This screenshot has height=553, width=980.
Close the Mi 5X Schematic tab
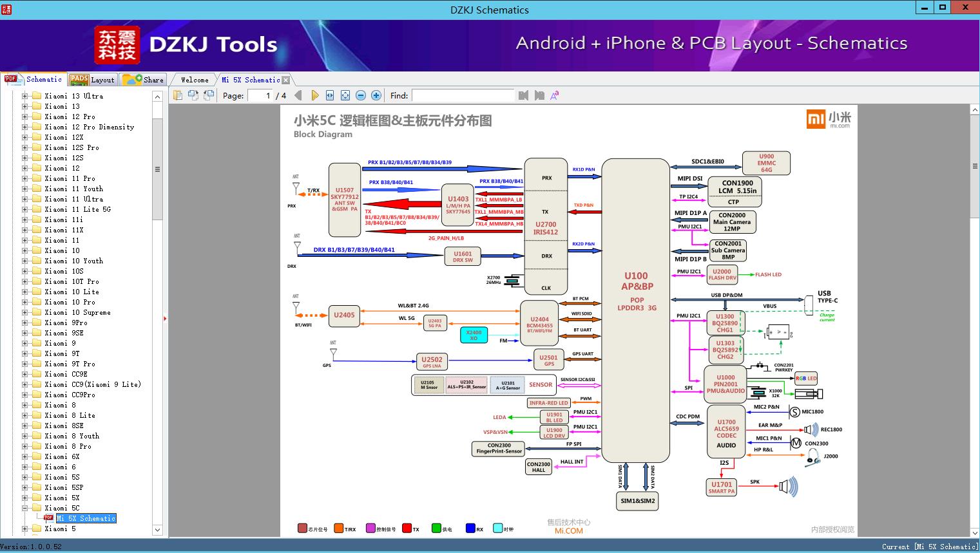285,80
